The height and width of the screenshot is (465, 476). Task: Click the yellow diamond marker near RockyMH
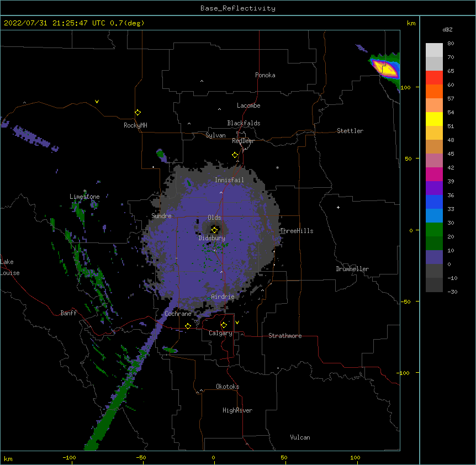(138, 113)
